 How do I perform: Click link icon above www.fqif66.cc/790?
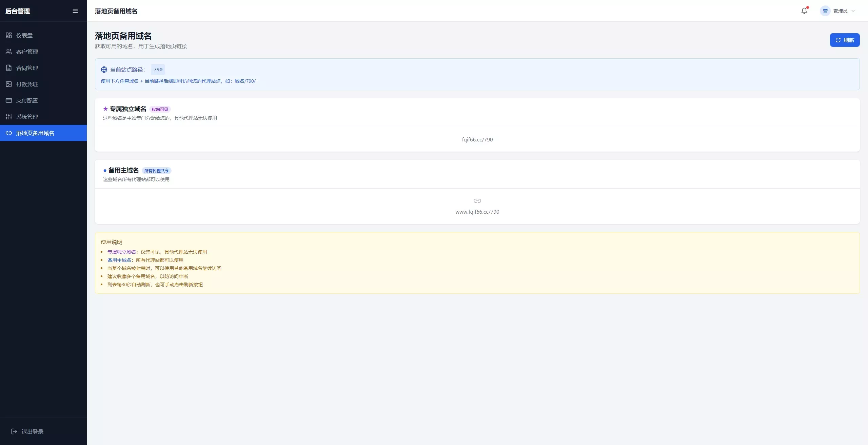(x=477, y=201)
